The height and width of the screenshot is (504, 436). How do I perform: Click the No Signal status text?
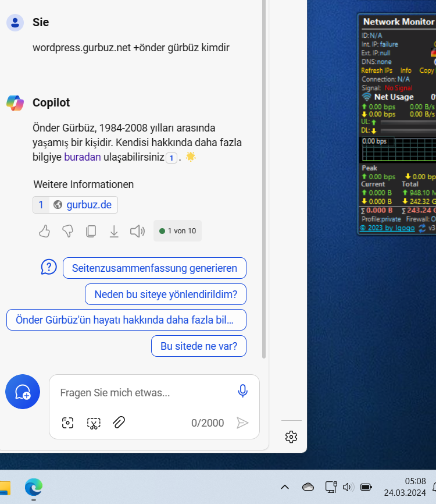point(398,88)
